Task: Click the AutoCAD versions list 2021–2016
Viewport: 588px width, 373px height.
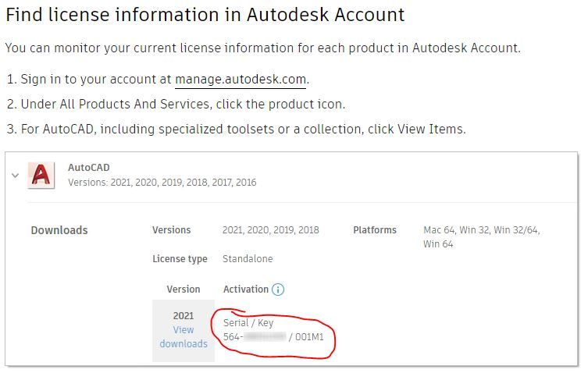Action: point(162,183)
